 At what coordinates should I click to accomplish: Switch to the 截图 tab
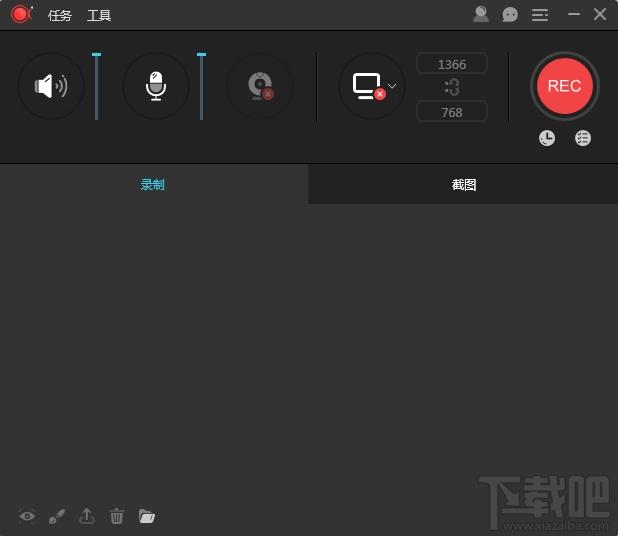click(x=463, y=184)
